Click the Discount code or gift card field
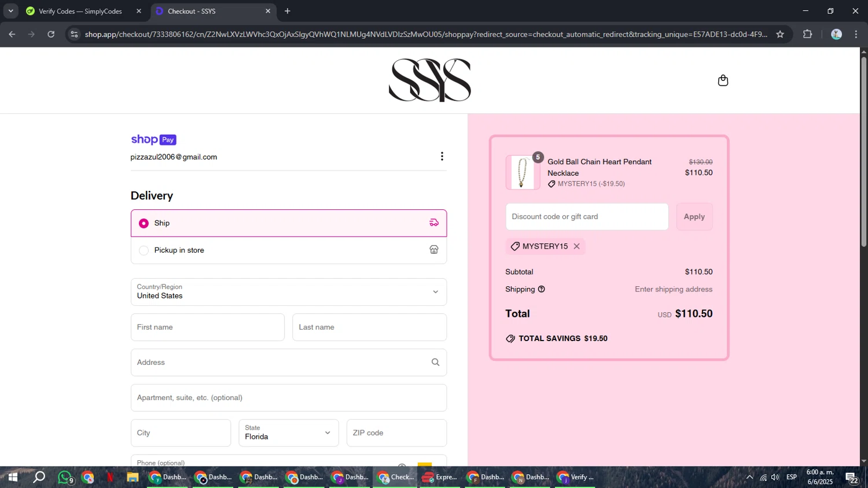Image resolution: width=868 pixels, height=488 pixels. point(587,217)
